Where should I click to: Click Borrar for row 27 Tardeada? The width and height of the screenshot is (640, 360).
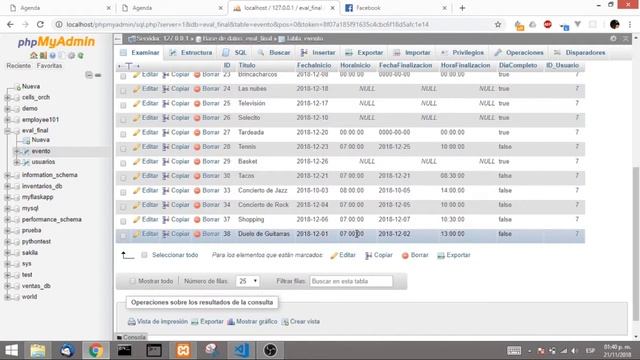207,132
